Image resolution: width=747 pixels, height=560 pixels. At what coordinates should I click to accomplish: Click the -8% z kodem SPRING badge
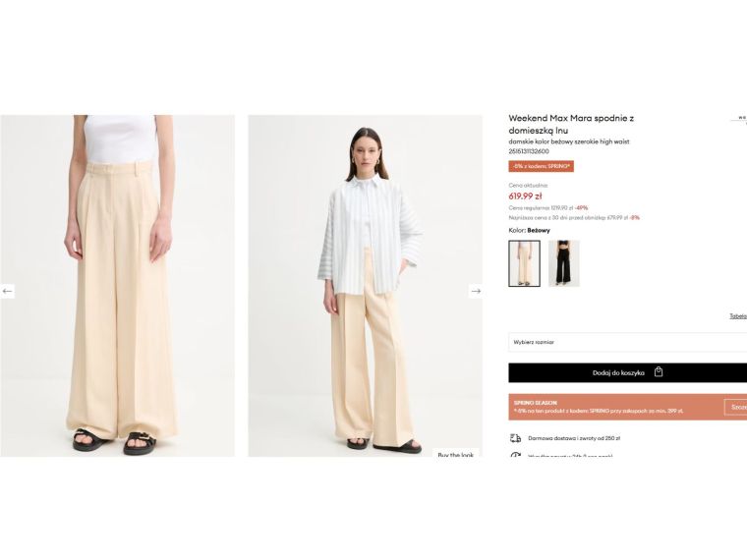[542, 166]
